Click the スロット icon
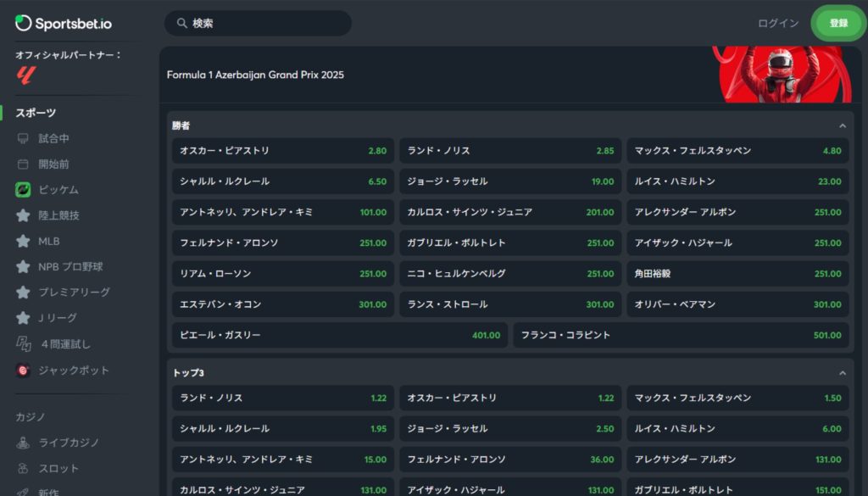 pos(23,468)
